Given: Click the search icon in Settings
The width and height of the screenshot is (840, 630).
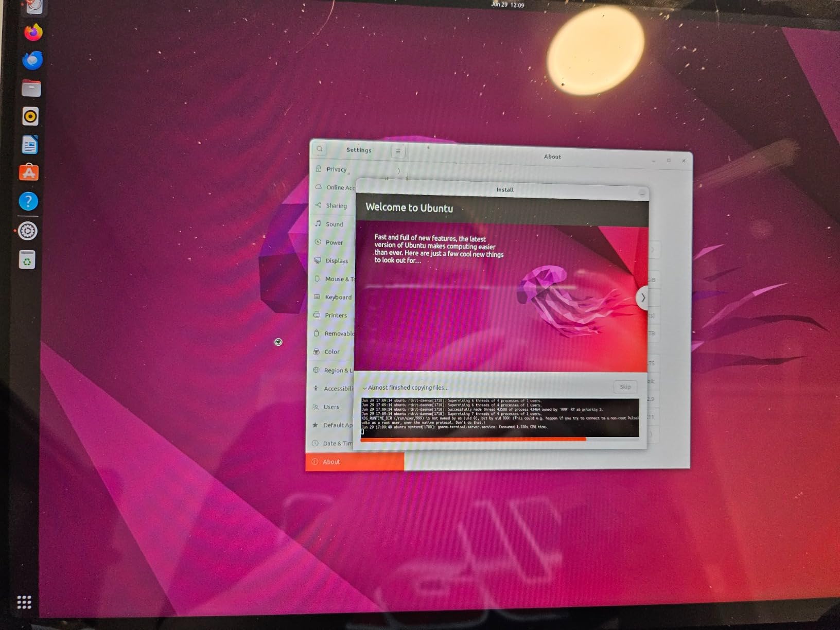Looking at the screenshot, I should pyautogui.click(x=320, y=149).
